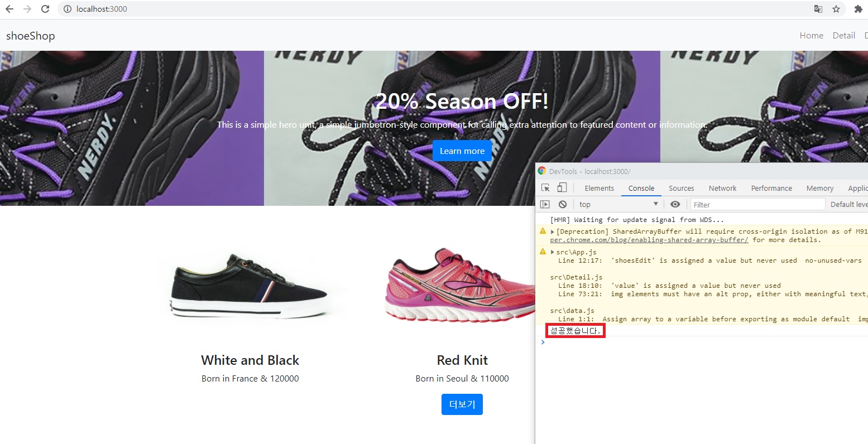Open the top JavaScript context dropdown
The image size is (868, 444).
coord(618,204)
